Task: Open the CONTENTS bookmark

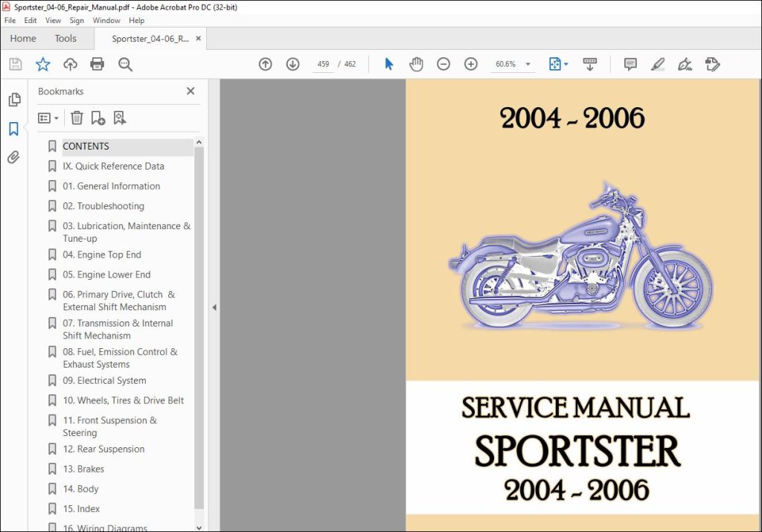Action: (86, 147)
